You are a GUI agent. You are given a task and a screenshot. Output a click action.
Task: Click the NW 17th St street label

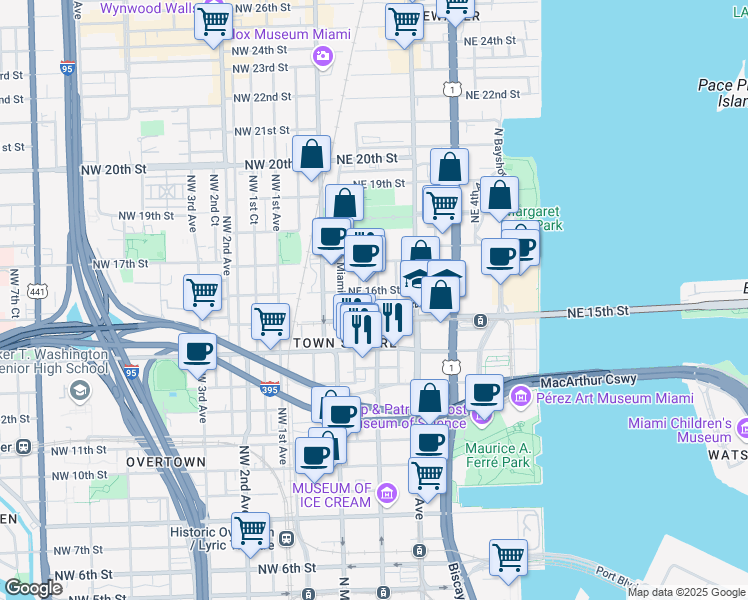coord(120,264)
